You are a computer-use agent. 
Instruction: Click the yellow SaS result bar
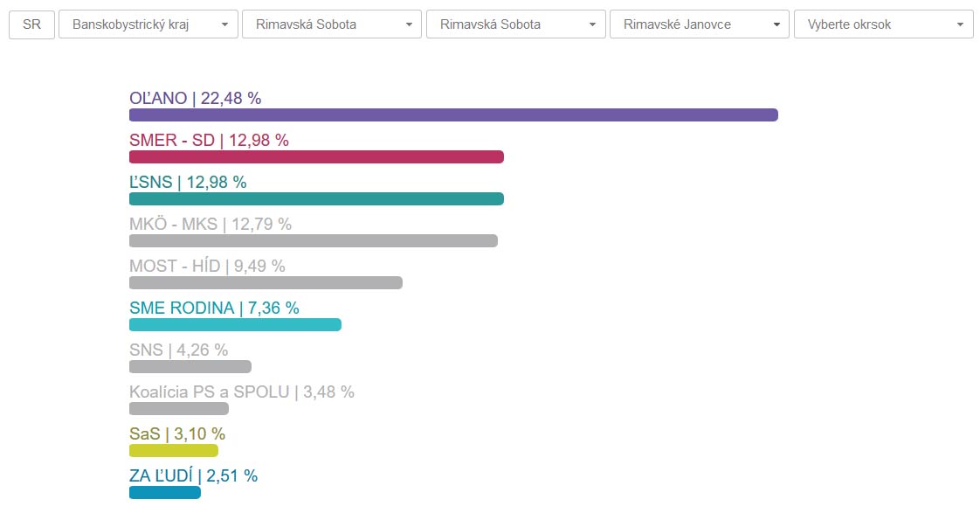tap(174, 451)
